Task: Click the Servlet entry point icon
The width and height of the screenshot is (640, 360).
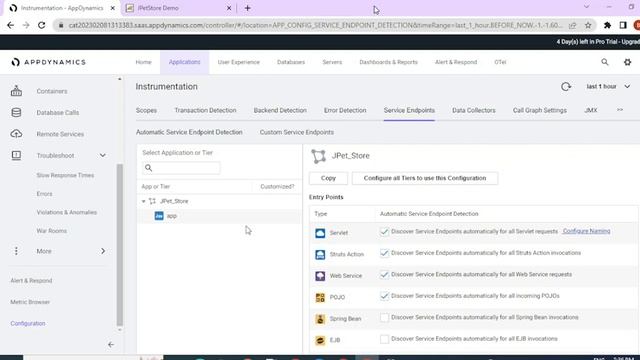Action: tap(320, 233)
